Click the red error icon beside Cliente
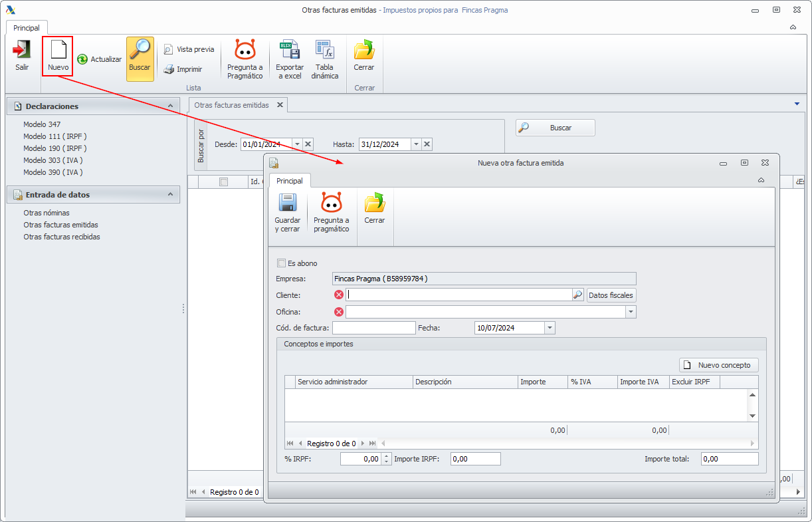Screen dimensions: 812x522 [x=339, y=295]
